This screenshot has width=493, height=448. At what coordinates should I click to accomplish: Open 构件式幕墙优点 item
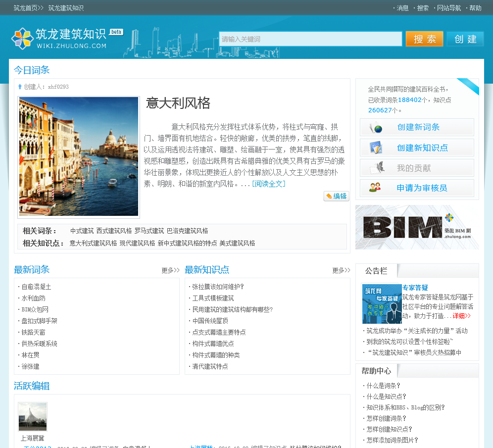point(213,344)
